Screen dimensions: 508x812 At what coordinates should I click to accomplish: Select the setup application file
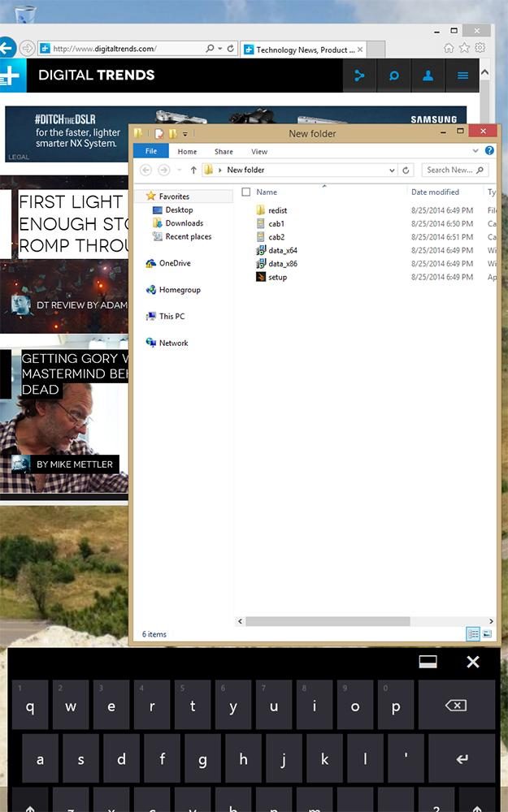(277, 277)
